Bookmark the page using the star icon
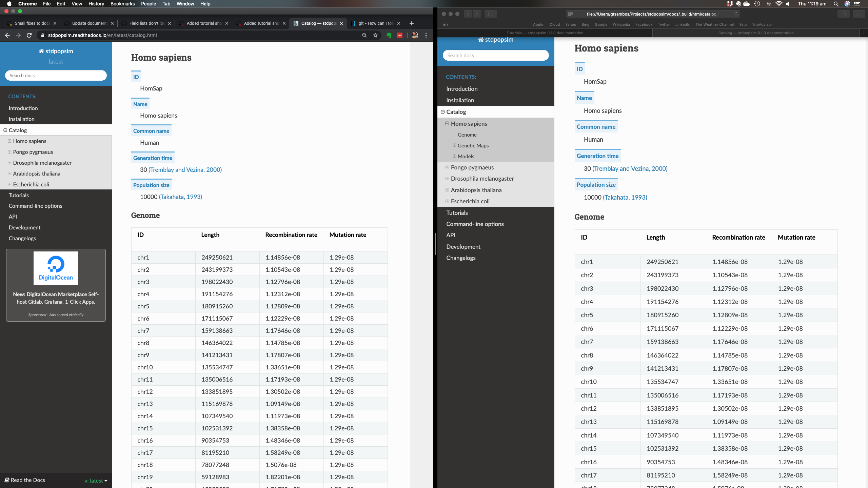 click(x=375, y=36)
